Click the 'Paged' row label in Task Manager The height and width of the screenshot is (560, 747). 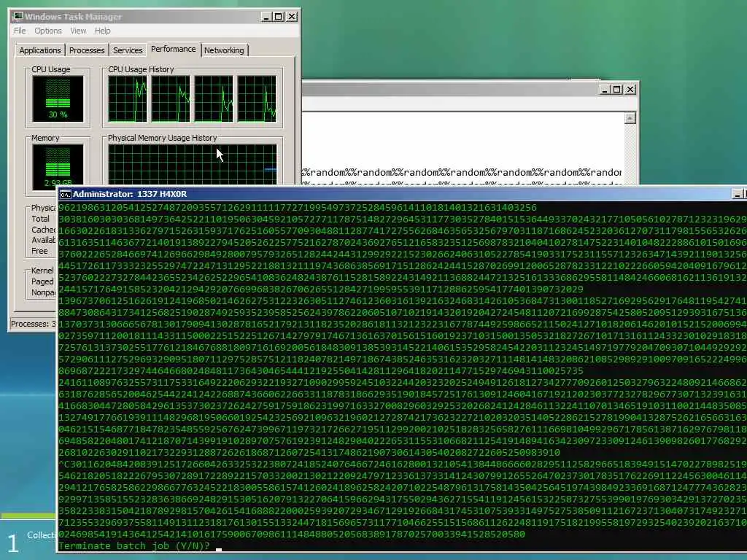[x=42, y=281]
